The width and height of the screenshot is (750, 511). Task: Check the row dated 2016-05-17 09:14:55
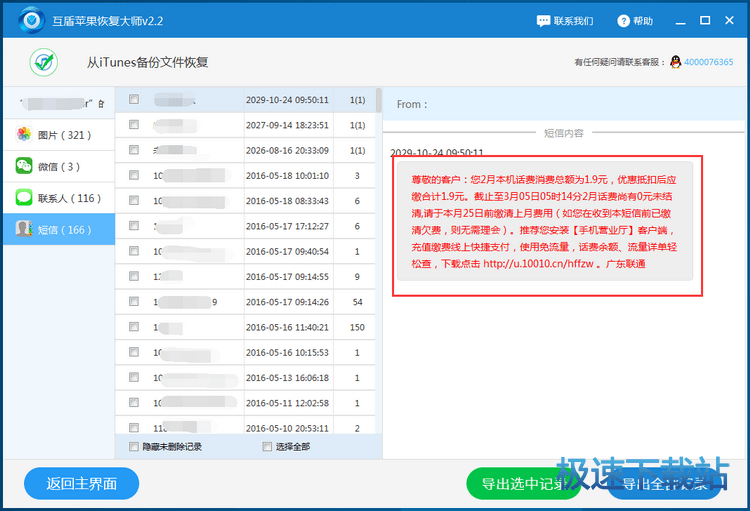coord(134,276)
